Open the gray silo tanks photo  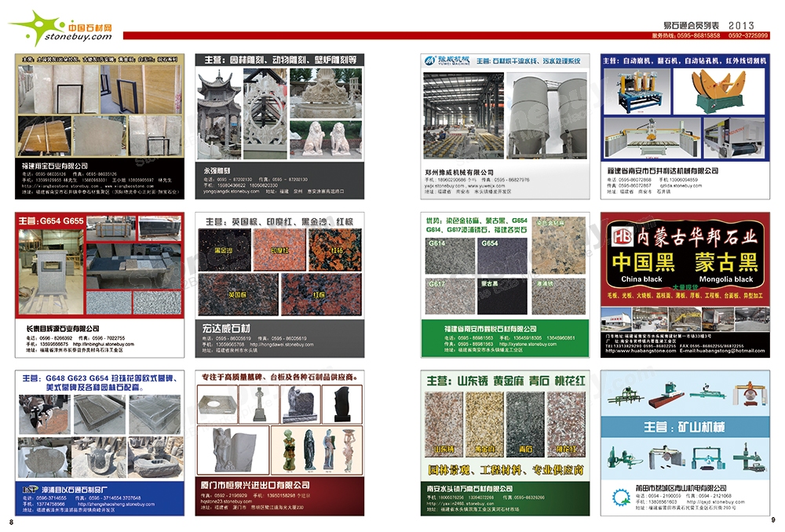tap(546, 115)
